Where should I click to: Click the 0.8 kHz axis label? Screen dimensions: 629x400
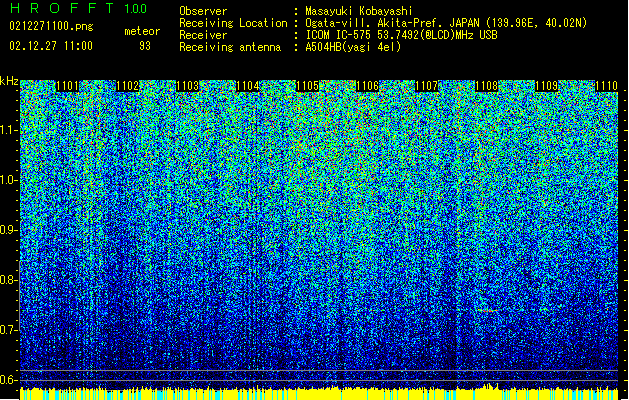click(x=8, y=280)
